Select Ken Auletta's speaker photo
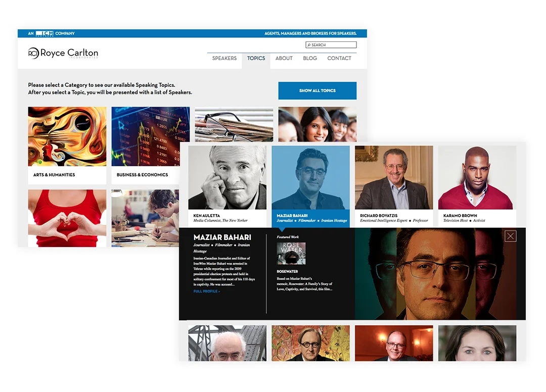The height and width of the screenshot is (392, 546). 227,177
